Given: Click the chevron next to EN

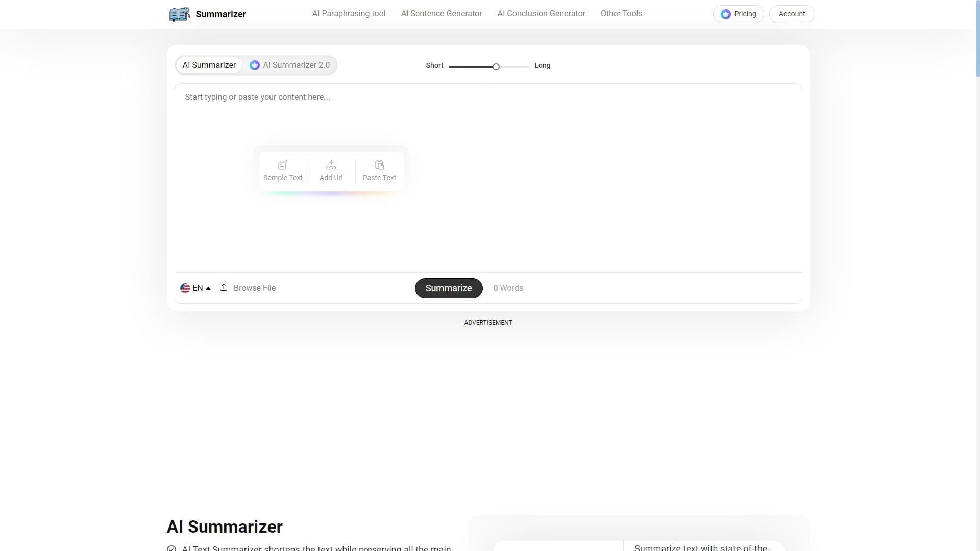Looking at the screenshot, I should pos(208,288).
